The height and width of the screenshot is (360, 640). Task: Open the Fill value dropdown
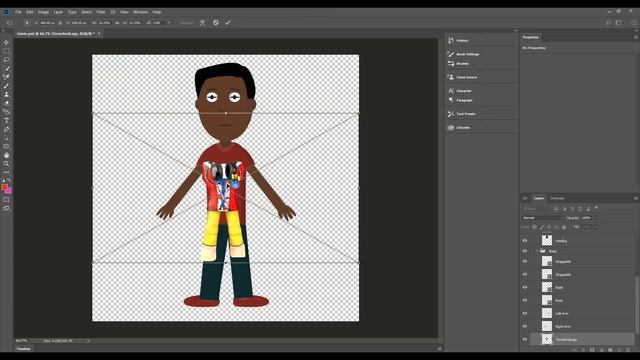click(x=595, y=227)
